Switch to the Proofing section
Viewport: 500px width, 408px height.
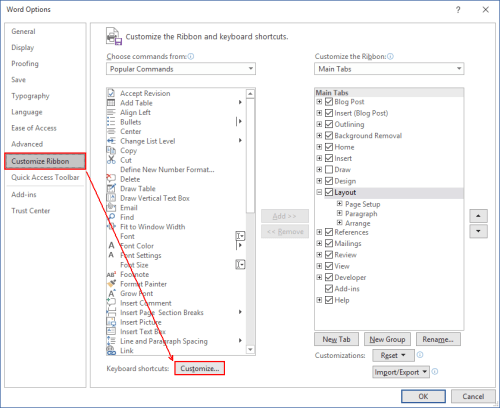25,63
